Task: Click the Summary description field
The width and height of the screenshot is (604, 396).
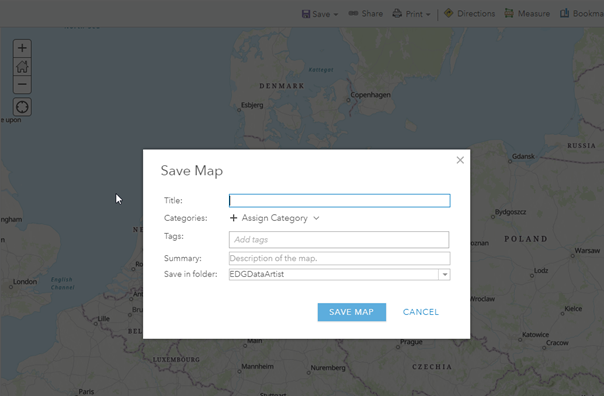Action: pyautogui.click(x=339, y=258)
